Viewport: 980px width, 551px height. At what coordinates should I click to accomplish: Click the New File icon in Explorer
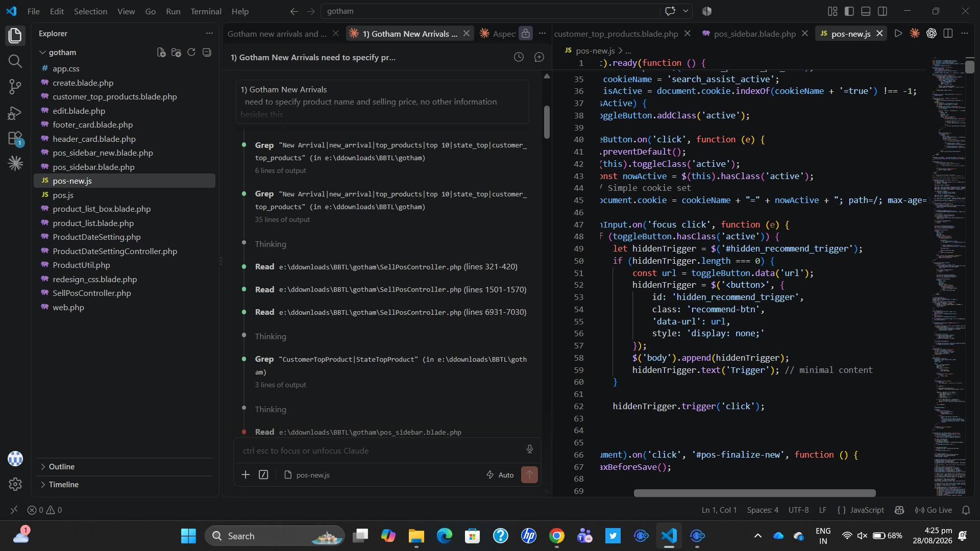(161, 52)
